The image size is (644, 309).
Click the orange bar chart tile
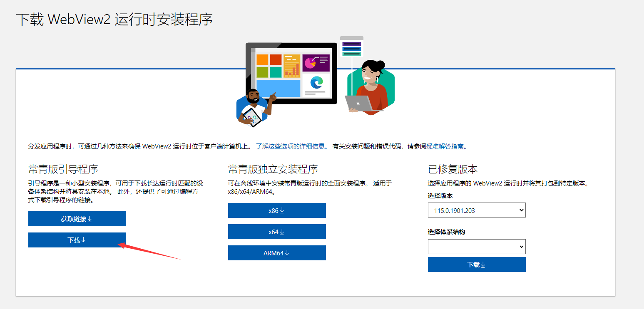click(292, 66)
